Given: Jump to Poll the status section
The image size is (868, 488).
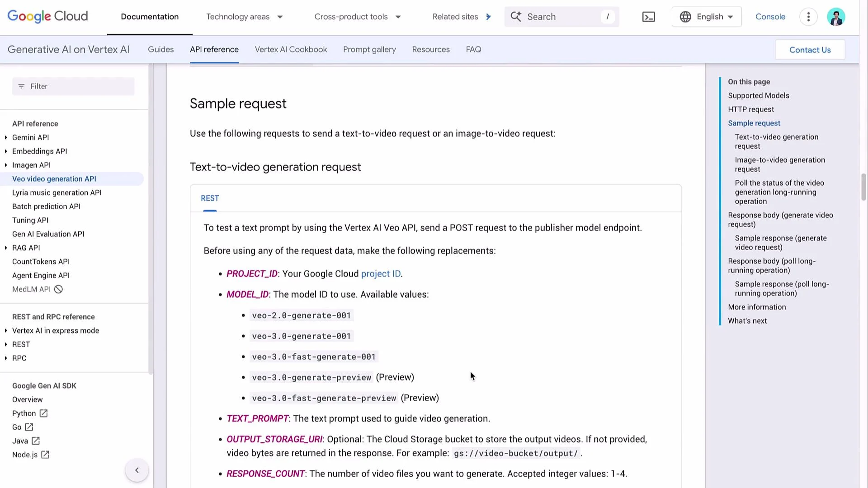Looking at the screenshot, I should coord(779,192).
